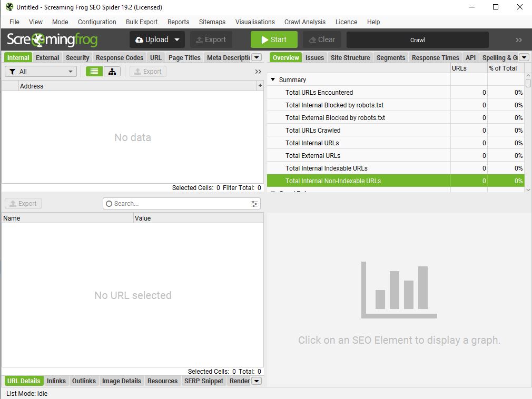
Task: Click the Crawl progress bar
Action: pos(417,39)
